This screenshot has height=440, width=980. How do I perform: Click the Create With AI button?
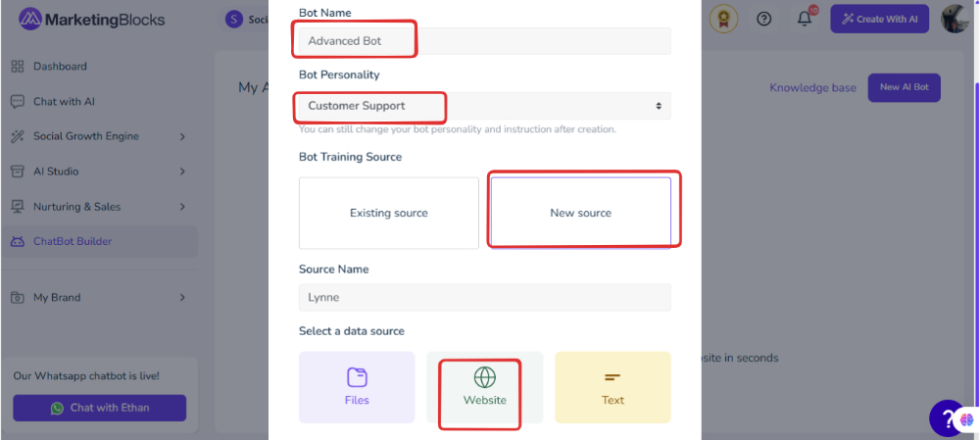tap(879, 19)
